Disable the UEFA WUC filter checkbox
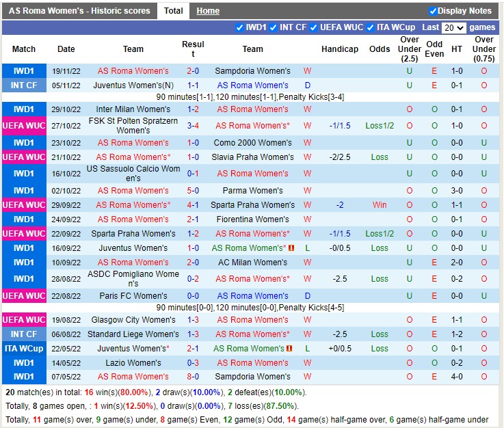 point(314,27)
